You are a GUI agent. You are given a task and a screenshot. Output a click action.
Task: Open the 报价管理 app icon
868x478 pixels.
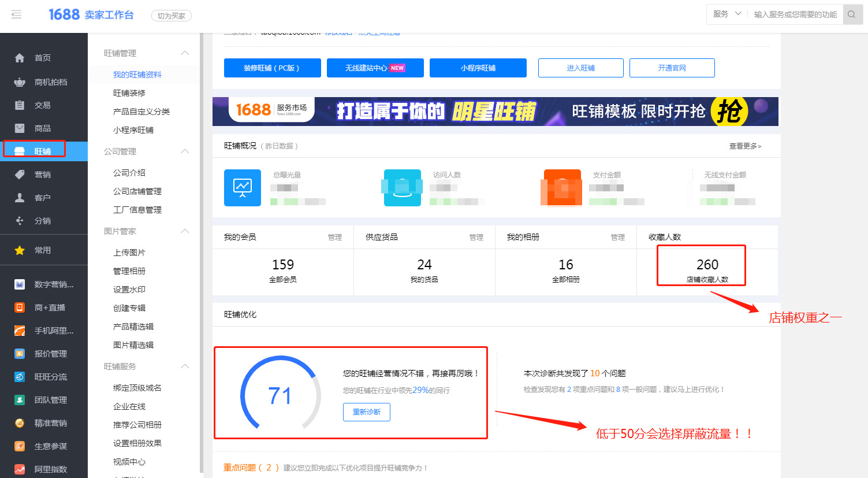point(20,354)
